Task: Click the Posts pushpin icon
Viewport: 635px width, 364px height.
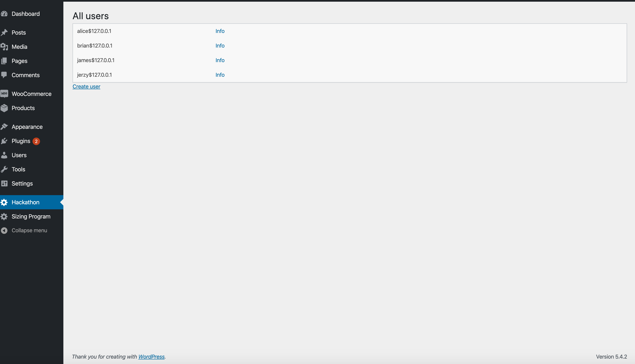Action: [4, 33]
